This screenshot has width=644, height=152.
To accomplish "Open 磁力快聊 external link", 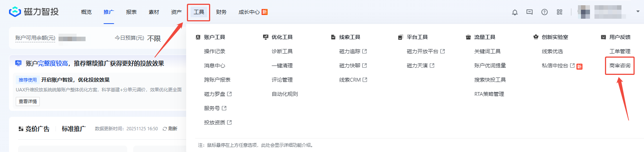I will [x=353, y=66].
